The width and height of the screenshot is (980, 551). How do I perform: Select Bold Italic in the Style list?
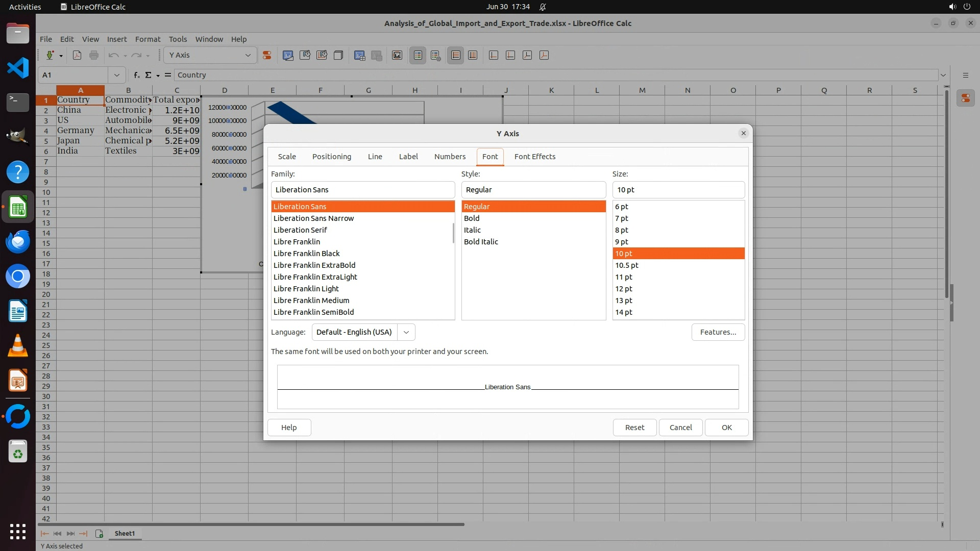tap(481, 242)
